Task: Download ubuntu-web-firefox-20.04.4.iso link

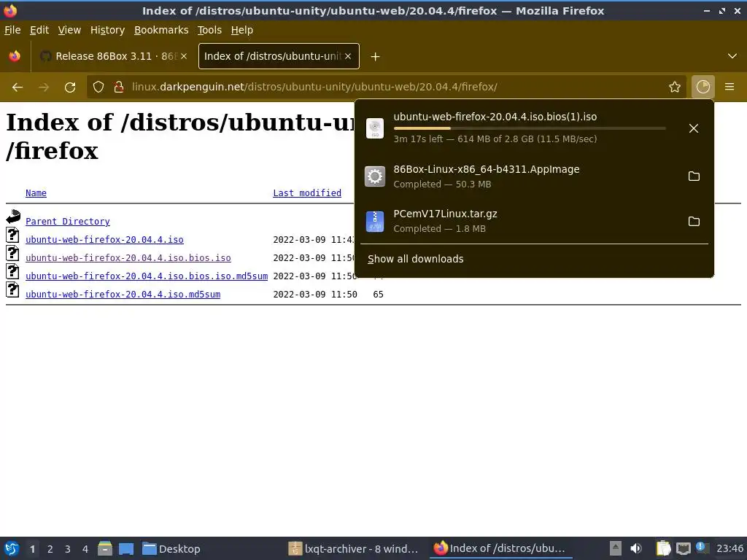Action: click(104, 239)
